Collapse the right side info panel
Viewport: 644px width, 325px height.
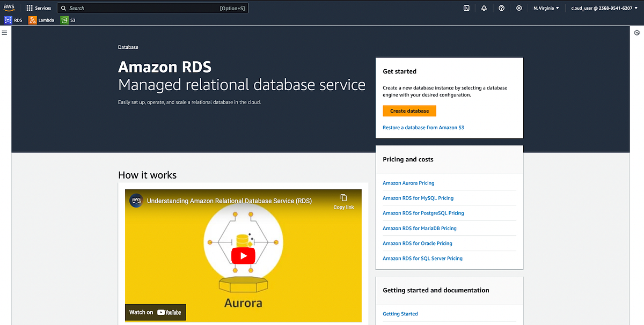point(638,32)
